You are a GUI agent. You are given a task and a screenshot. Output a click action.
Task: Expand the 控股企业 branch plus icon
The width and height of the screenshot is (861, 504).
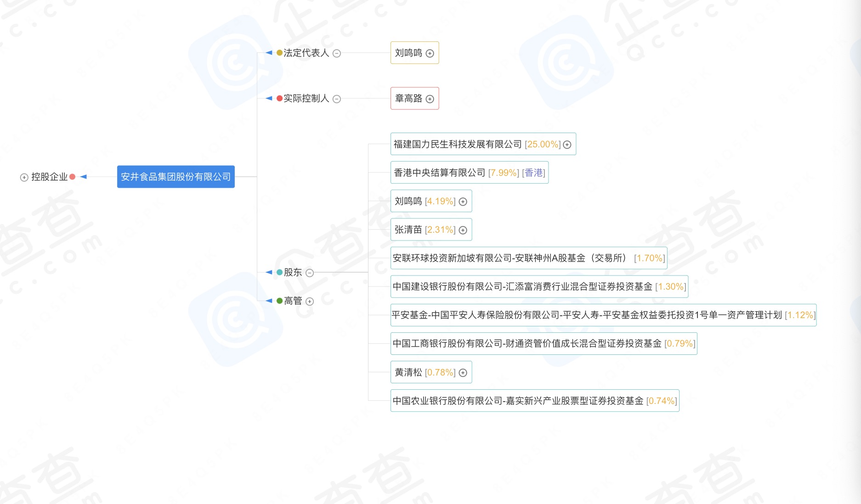(24, 177)
